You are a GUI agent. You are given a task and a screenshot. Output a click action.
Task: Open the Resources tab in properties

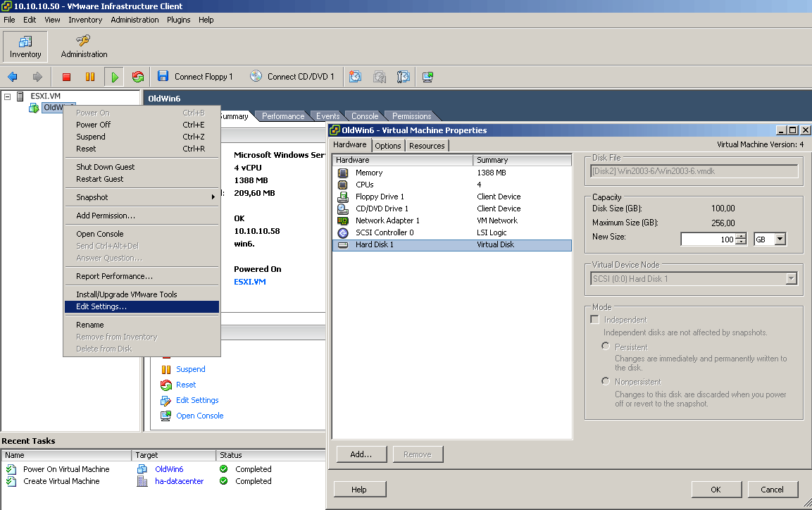pyautogui.click(x=427, y=146)
